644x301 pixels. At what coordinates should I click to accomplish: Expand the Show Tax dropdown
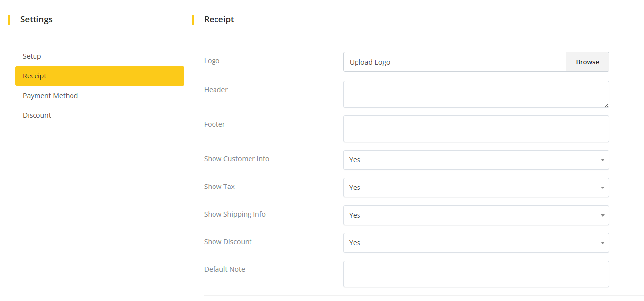[x=476, y=188]
